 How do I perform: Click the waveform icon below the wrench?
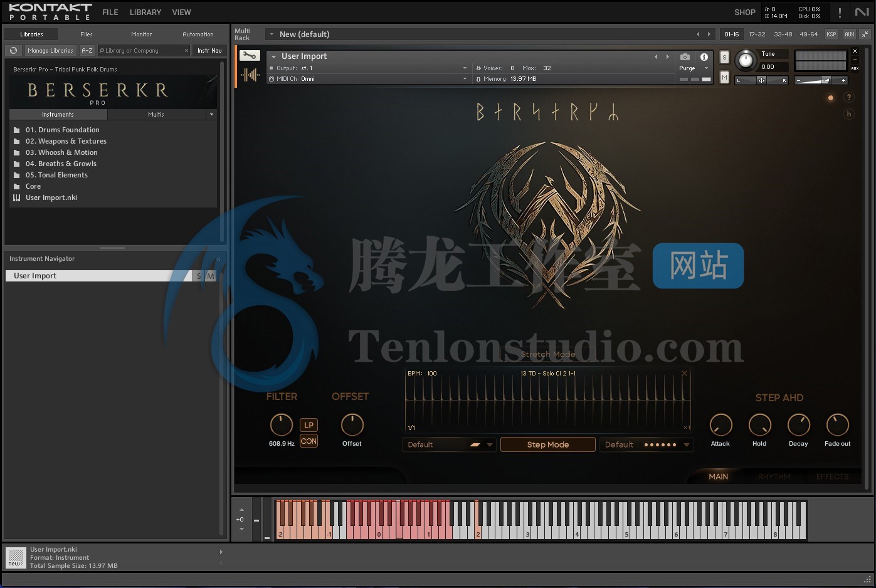tap(250, 75)
